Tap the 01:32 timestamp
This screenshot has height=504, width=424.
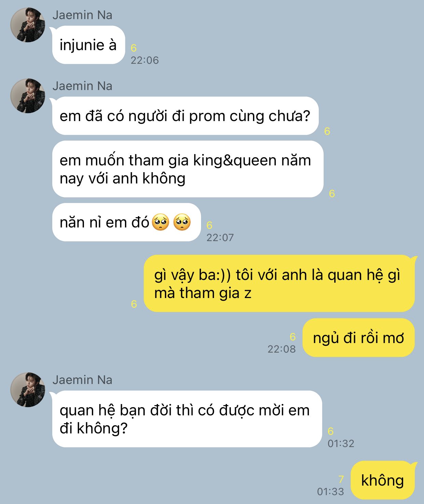(x=341, y=444)
